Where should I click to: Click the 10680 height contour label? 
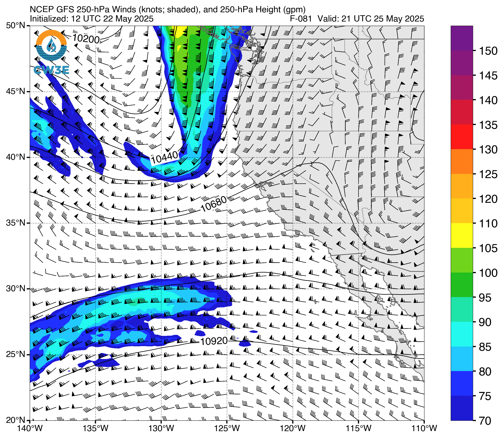coord(214,204)
